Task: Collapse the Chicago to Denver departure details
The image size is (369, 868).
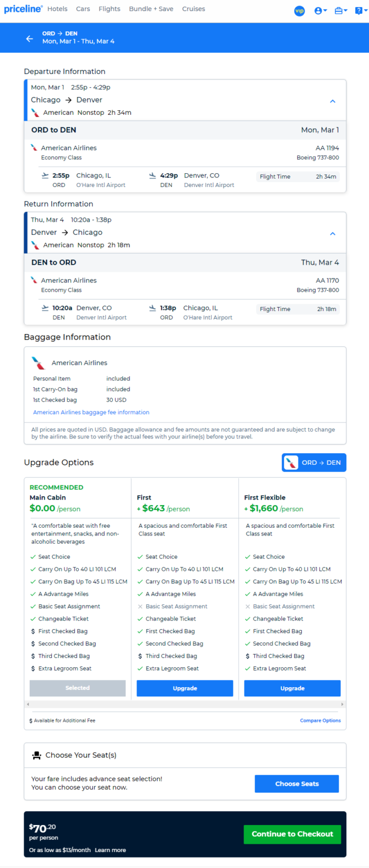Action: click(x=333, y=101)
